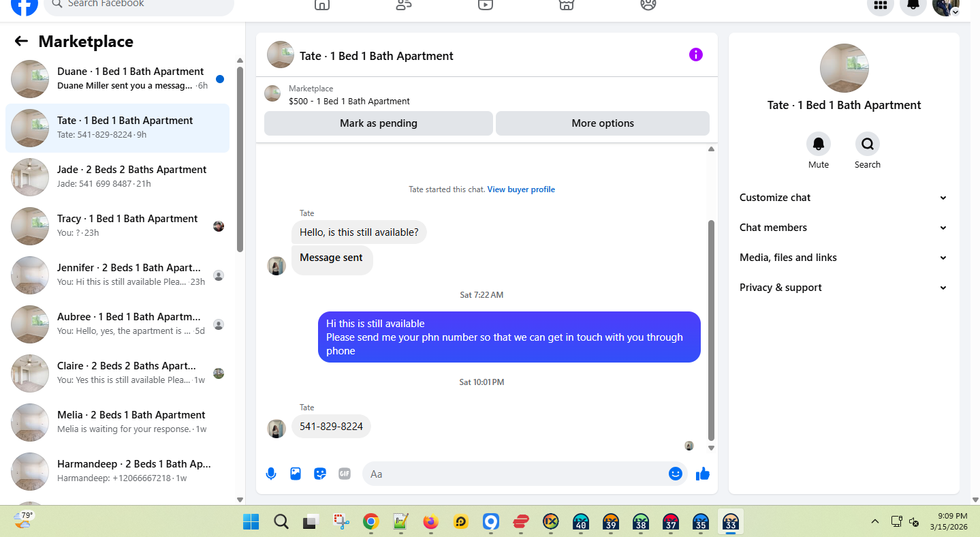Expand Media, files and links section
Screen dimensions: 980x537
click(x=844, y=258)
